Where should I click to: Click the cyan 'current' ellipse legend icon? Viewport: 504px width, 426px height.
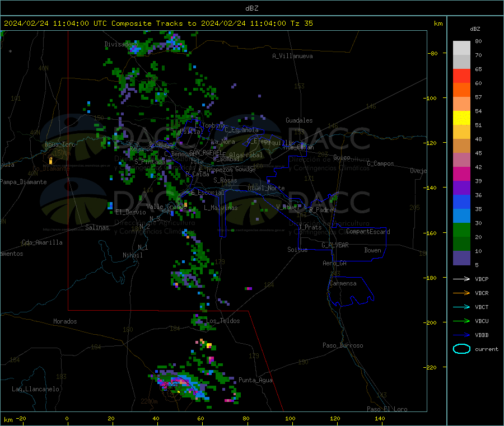click(461, 349)
